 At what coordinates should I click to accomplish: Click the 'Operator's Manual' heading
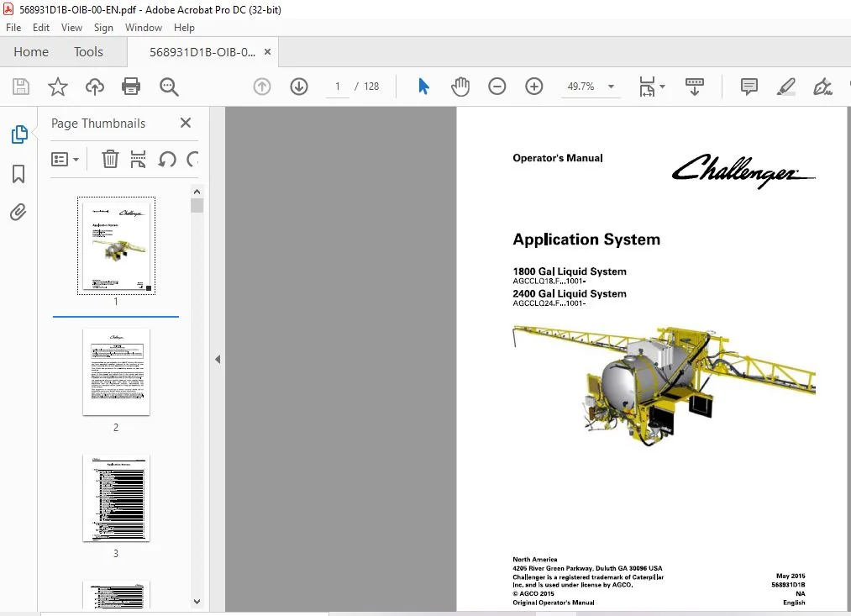point(557,158)
